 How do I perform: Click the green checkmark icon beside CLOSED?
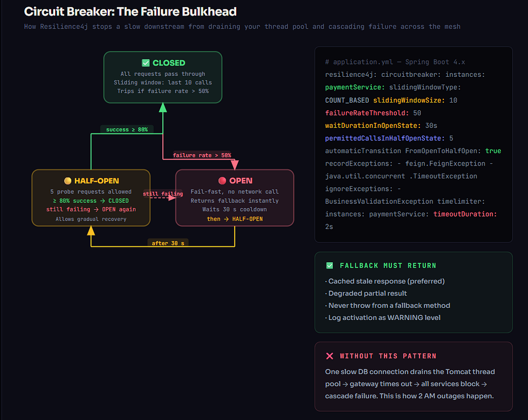click(145, 63)
